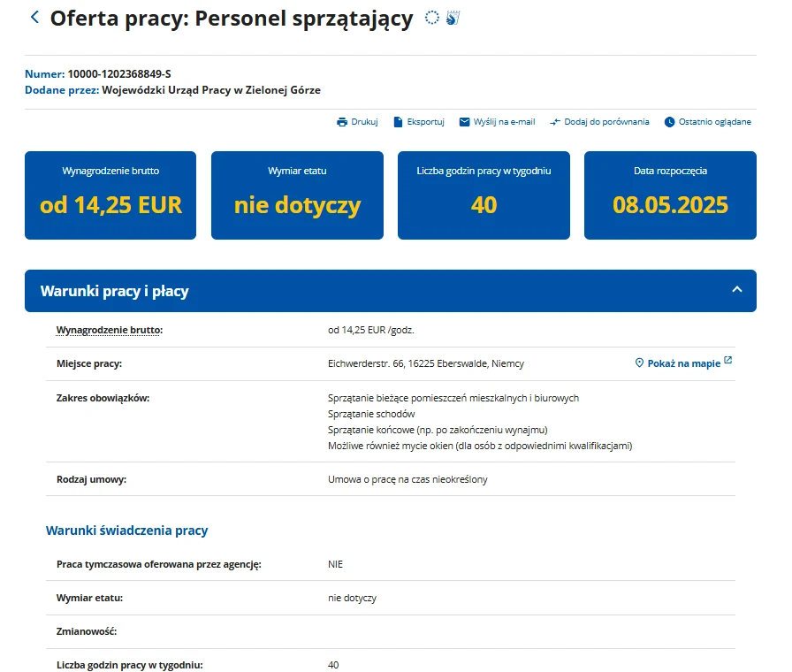Click the Dodane przez employer name

click(214, 89)
